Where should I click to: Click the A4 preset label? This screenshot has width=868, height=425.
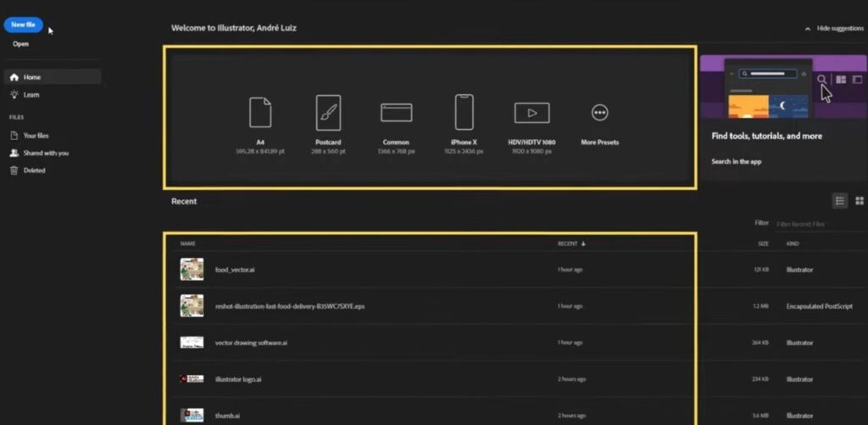[260, 143]
